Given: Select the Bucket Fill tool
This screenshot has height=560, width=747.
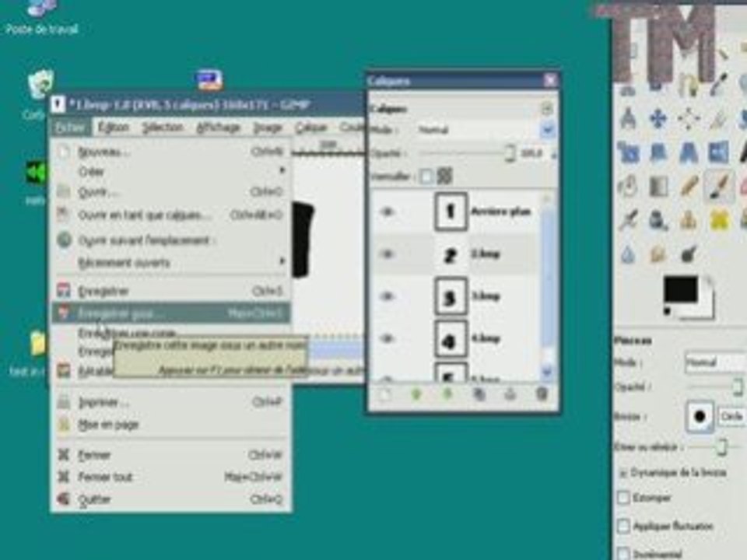Looking at the screenshot, I should pos(628,187).
